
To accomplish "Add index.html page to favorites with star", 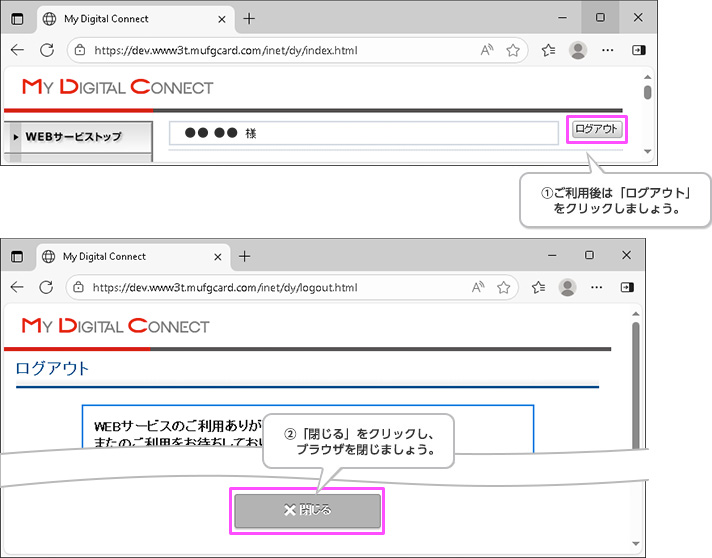I will click(513, 50).
